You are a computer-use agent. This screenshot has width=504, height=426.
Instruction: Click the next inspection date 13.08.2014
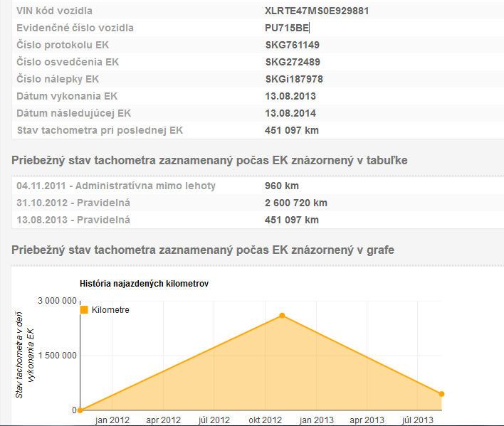click(290, 113)
